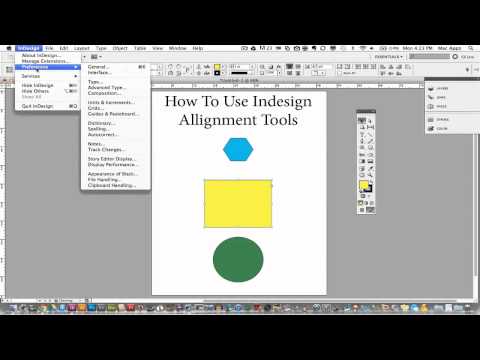
Task: Open the File menu
Action: (49, 48)
